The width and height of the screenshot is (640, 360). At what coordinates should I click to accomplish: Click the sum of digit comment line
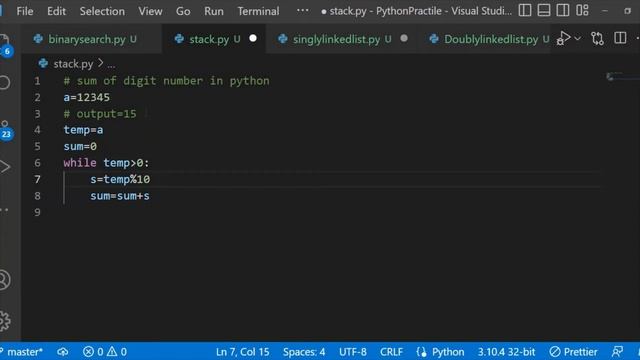[166, 81]
